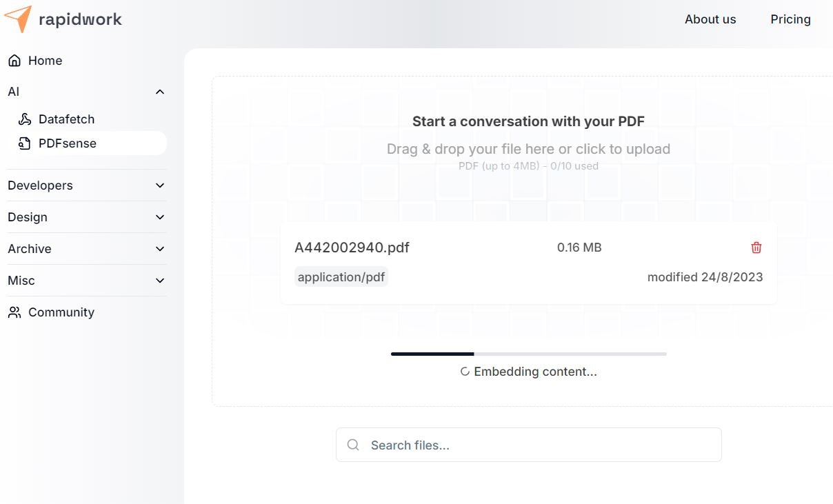The height and width of the screenshot is (504, 833).
Task: Focus the Search files input
Action: click(538, 445)
